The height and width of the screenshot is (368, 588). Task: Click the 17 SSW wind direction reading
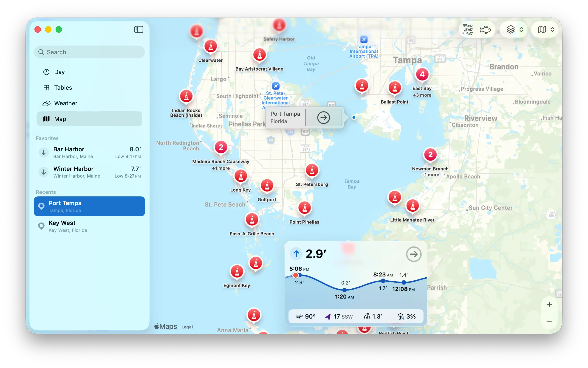339,316
